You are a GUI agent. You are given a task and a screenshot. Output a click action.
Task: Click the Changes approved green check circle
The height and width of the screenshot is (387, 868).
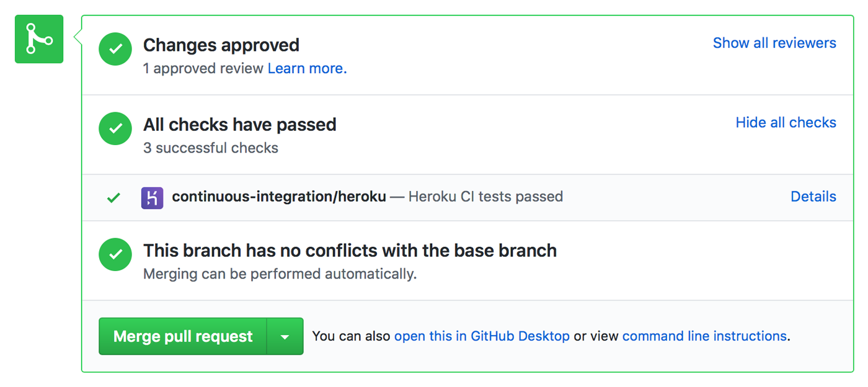tap(115, 49)
